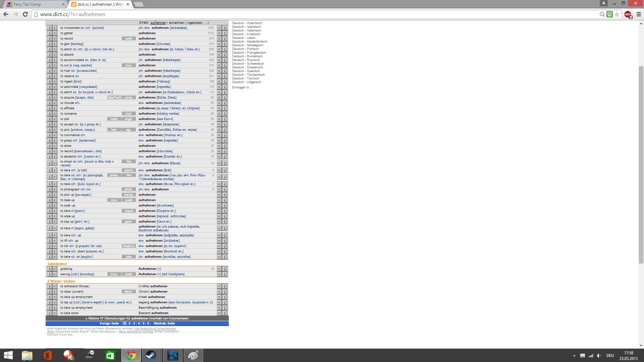This screenshot has width=644, height=362.
Task: Open Chrome's hamburger menu
Action: (x=639, y=14)
